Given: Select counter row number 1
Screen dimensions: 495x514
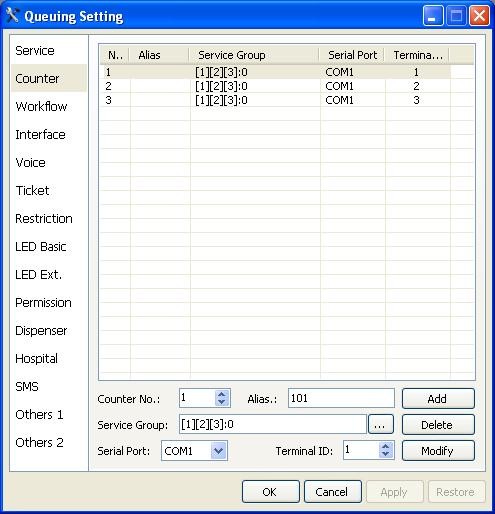Looking at the screenshot, I should coord(275,72).
